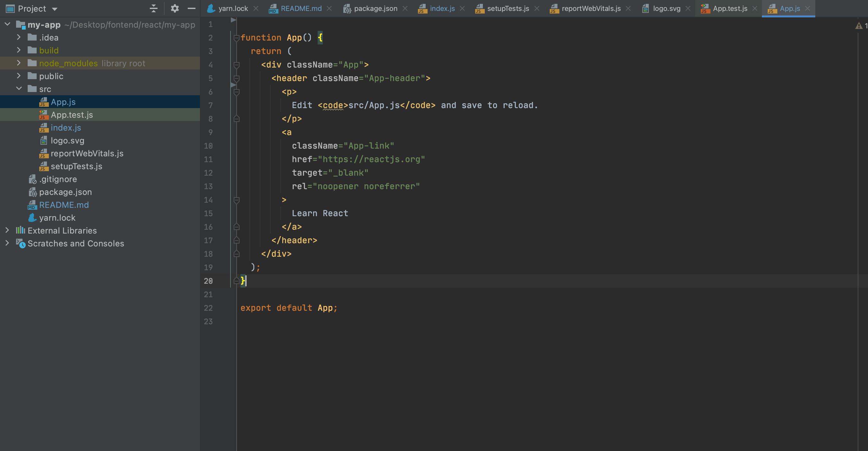Close the yarn.lock tab
The image size is (868, 451).
(256, 8)
